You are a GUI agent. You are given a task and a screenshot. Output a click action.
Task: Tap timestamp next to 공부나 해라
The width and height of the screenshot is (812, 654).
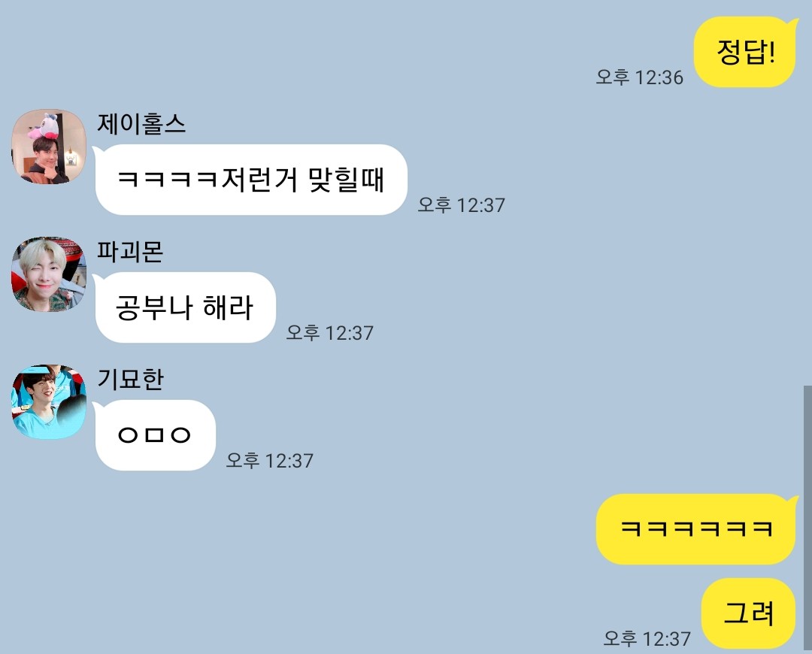click(x=330, y=333)
